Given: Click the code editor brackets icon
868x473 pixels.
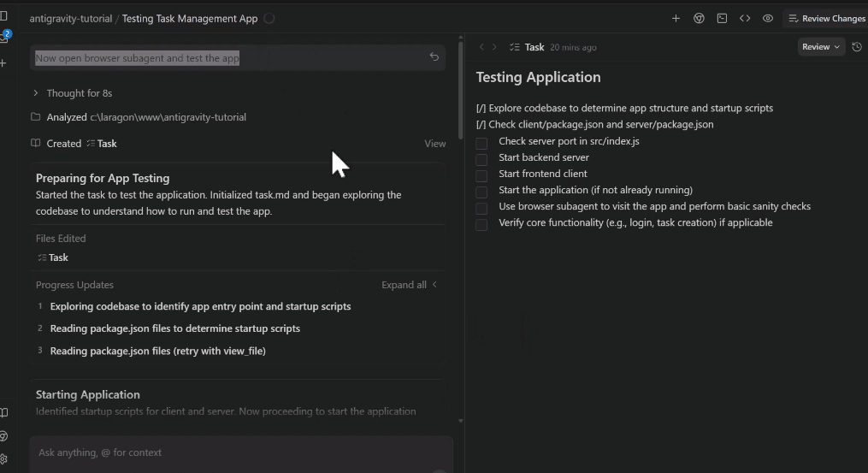Looking at the screenshot, I should pos(745,18).
